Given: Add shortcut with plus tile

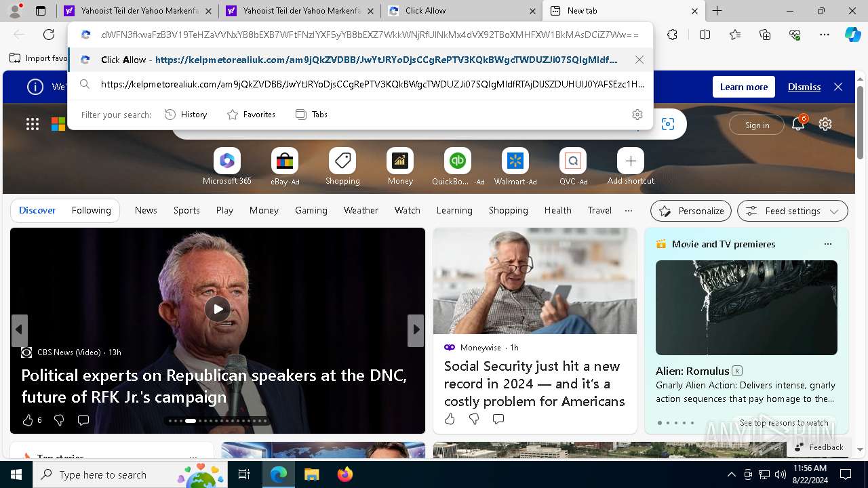Looking at the screenshot, I should coord(631,167).
